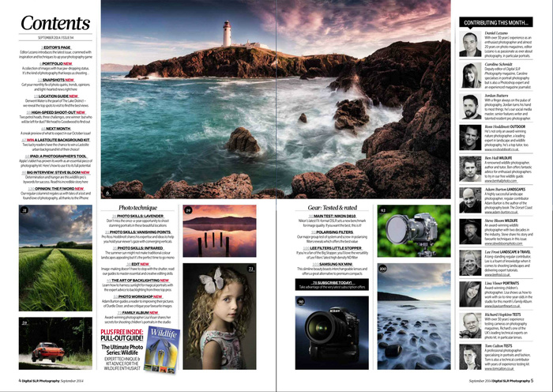The width and height of the screenshot is (553, 392).
Task: Open the green crop field photo
Action: 55,258
